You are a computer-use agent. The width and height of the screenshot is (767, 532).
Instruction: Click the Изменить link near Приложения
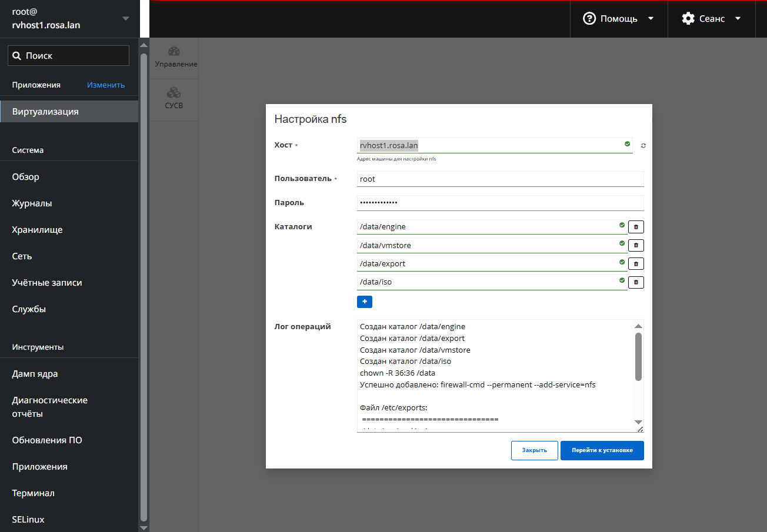click(106, 85)
